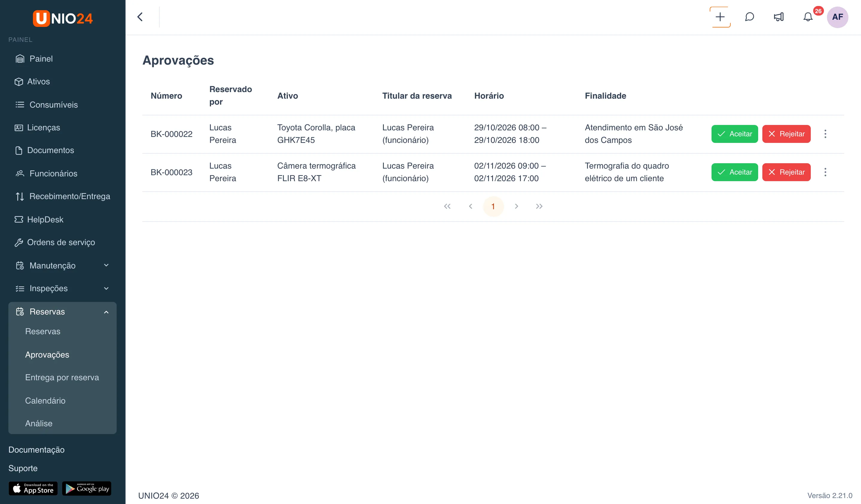
Task: Open the AF user avatar
Action: (837, 17)
